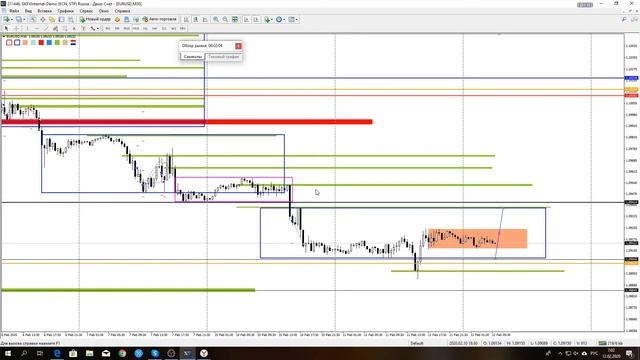Select the text tool (A)
Screen dimensions: 640x360
point(74,28)
